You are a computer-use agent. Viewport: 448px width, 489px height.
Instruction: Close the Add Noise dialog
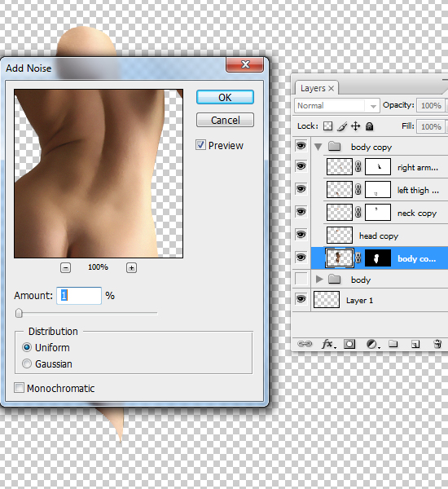pyautogui.click(x=245, y=64)
